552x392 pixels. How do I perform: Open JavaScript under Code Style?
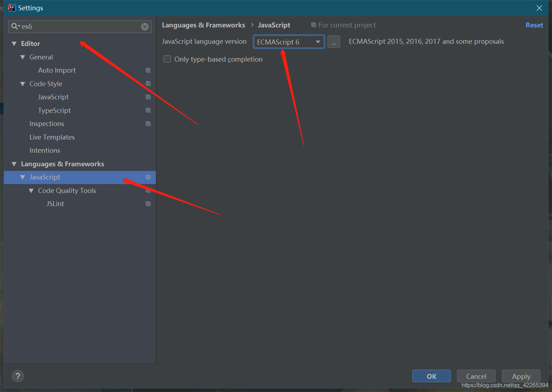[x=53, y=97]
